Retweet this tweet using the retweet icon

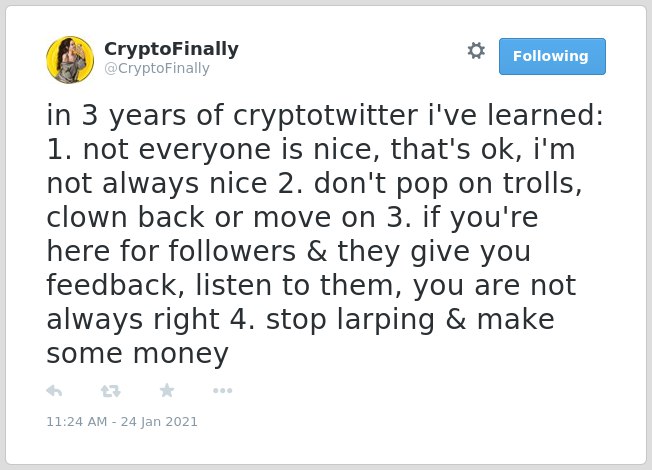(111, 391)
